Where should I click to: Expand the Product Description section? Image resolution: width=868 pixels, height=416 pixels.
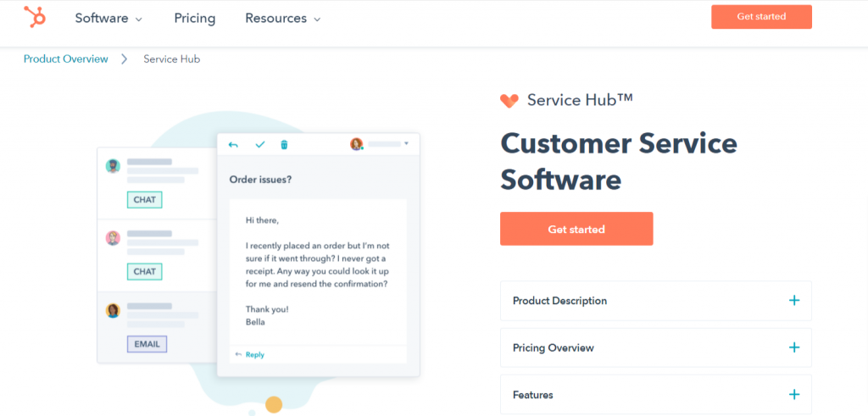656,301
